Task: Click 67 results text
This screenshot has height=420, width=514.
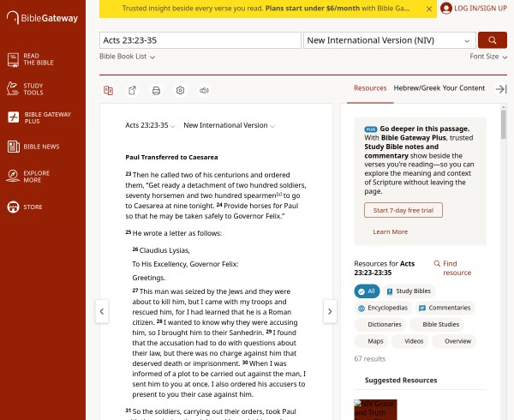Action: (370, 358)
